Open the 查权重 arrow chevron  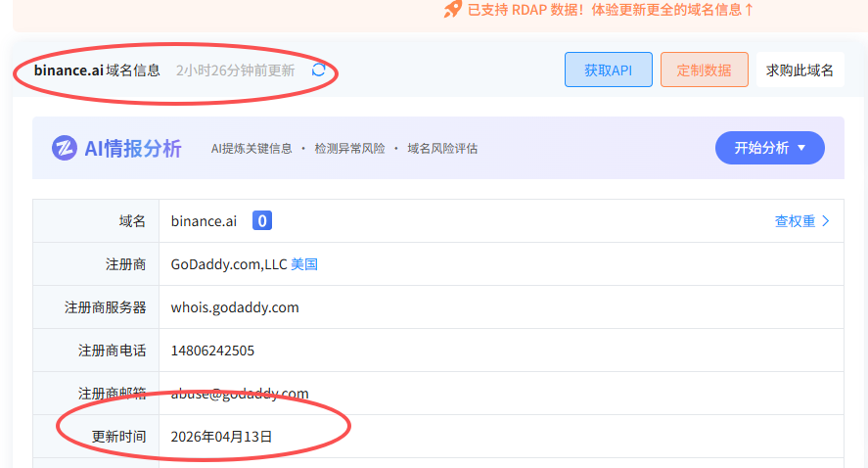826,221
